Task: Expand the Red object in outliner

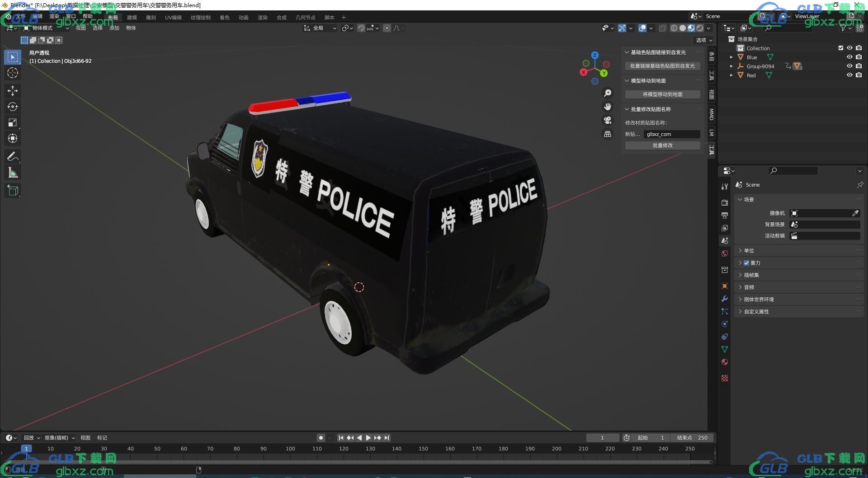Action: [x=731, y=75]
